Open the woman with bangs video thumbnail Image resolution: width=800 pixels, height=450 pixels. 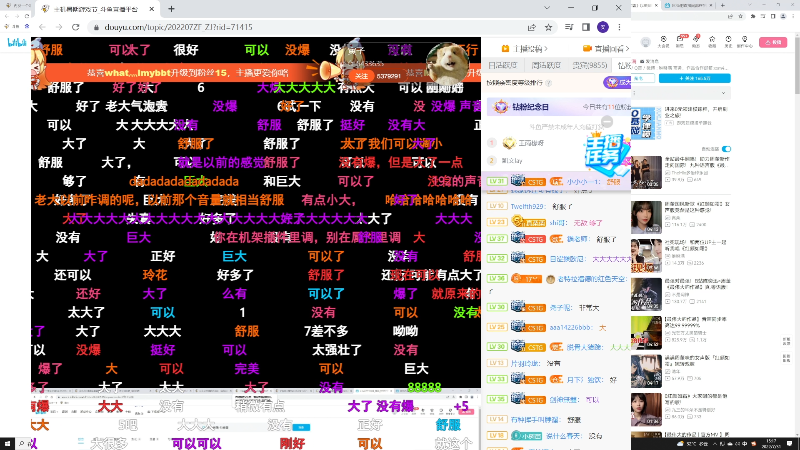click(646, 217)
